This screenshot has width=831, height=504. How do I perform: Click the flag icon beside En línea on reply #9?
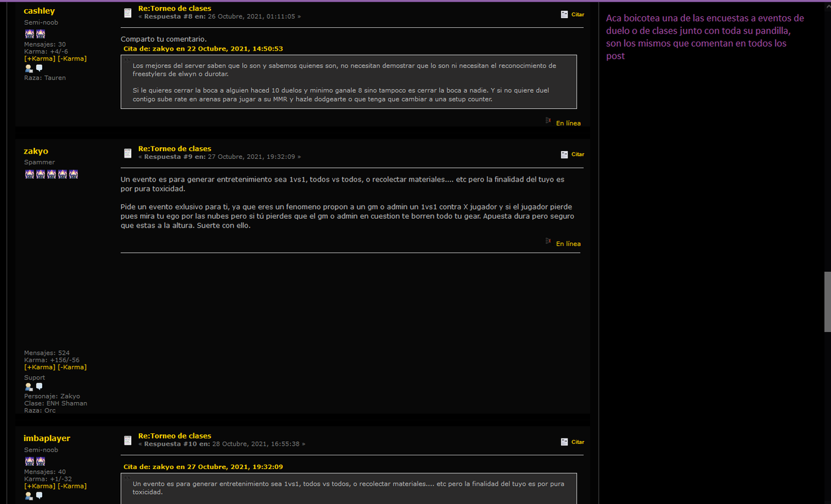click(x=548, y=241)
